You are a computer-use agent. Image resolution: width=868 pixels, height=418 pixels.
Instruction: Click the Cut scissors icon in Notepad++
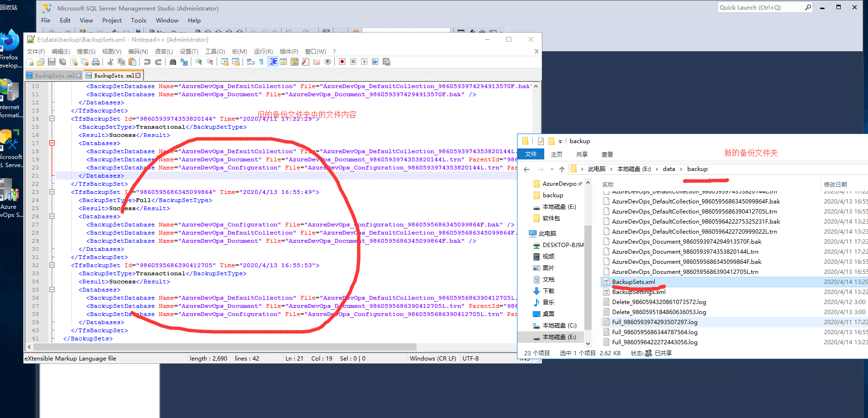[110, 62]
